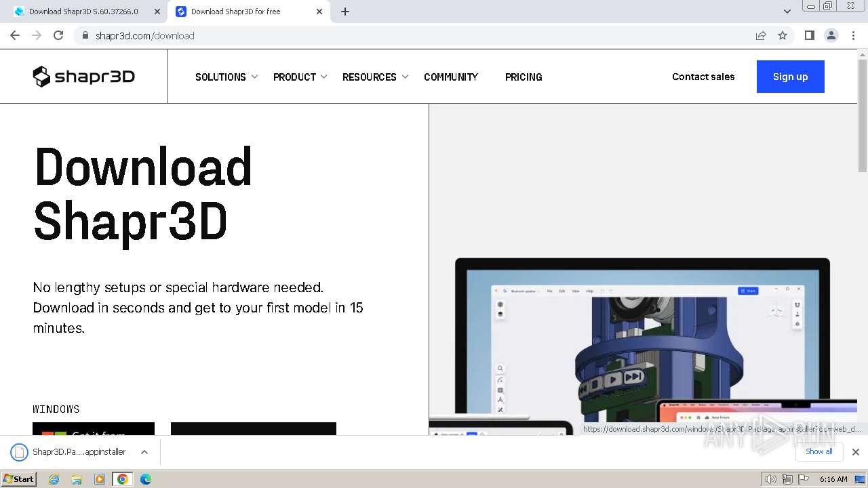The width and height of the screenshot is (868, 488).
Task: Expand download item options chevron
Action: click(144, 452)
